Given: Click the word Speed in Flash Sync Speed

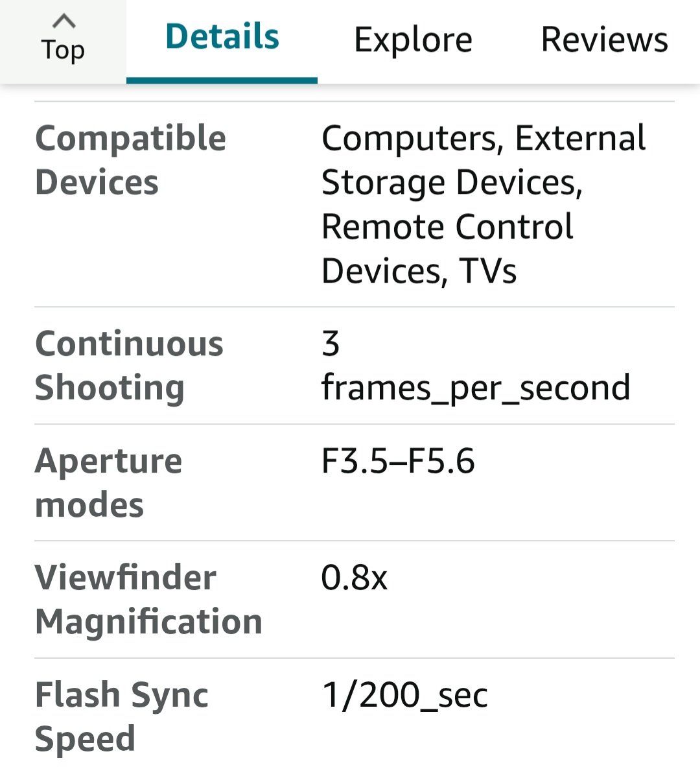Looking at the screenshot, I should (x=85, y=739).
